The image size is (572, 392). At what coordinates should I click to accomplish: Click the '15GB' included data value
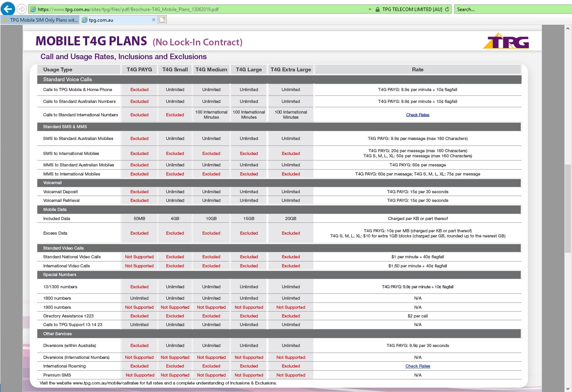point(249,218)
